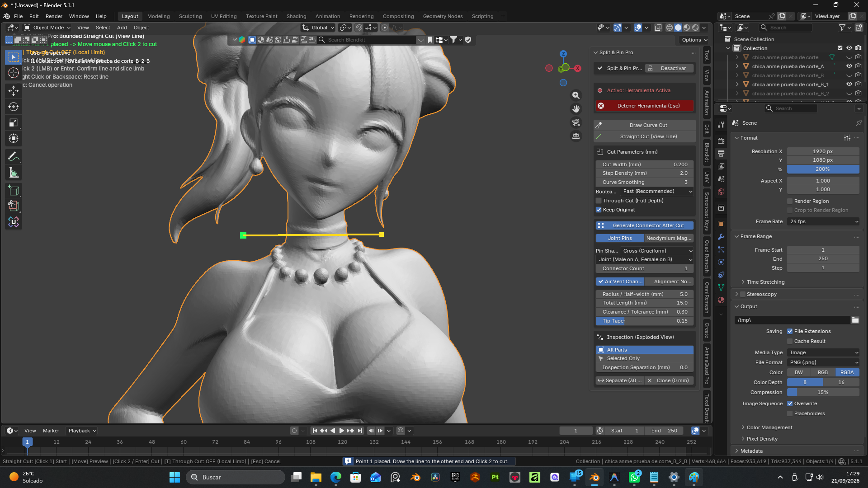The width and height of the screenshot is (868, 488).
Task: Hide chica anme prueba de corte_A object
Action: coord(849,66)
